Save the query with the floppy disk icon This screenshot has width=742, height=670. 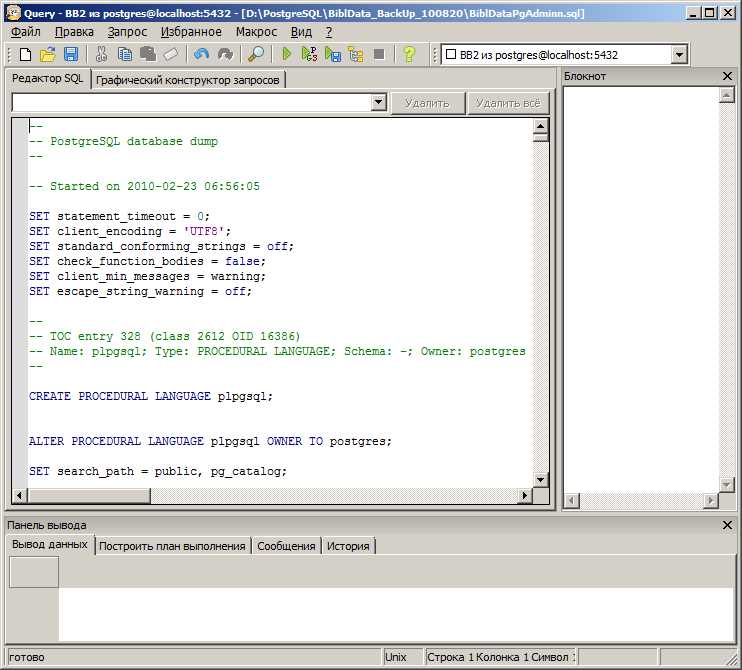coord(71,54)
